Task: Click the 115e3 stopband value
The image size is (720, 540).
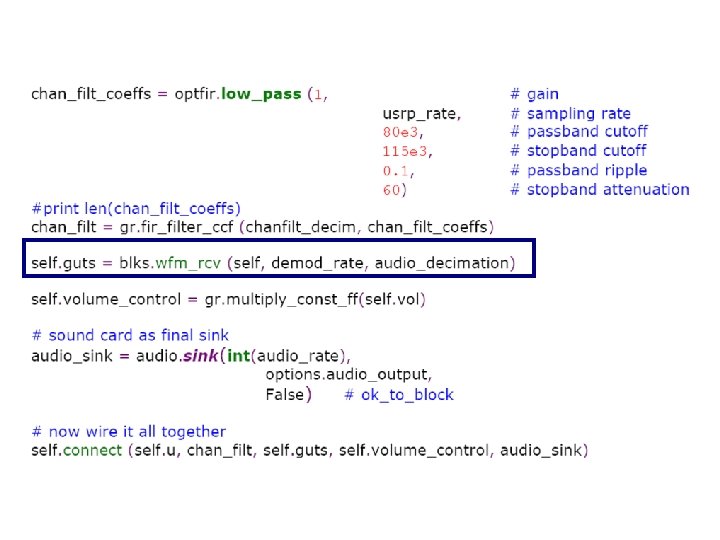Action: click(405, 151)
